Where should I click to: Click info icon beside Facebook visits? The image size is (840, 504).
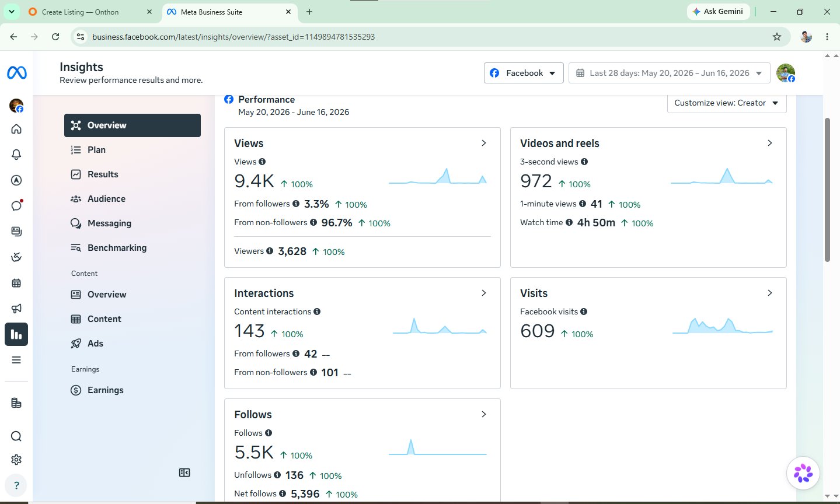(x=584, y=311)
